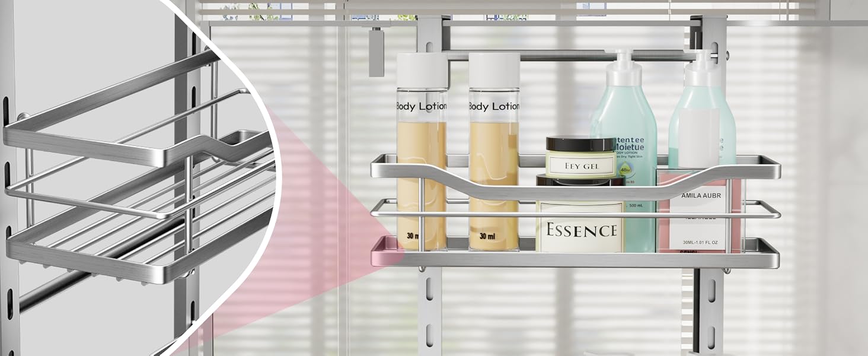Screen dimensions: 868x356
Task: Select the right "Body Lotion" bottle text
Action: coord(494,106)
